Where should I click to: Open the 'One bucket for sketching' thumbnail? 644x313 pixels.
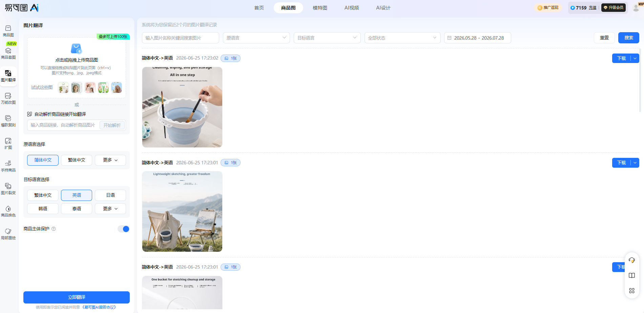pos(182,292)
